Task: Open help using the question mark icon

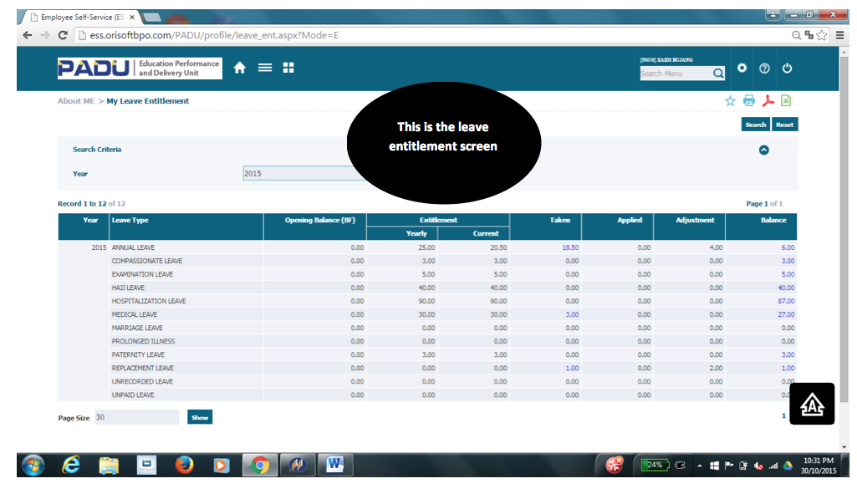Action: pyautogui.click(x=764, y=68)
